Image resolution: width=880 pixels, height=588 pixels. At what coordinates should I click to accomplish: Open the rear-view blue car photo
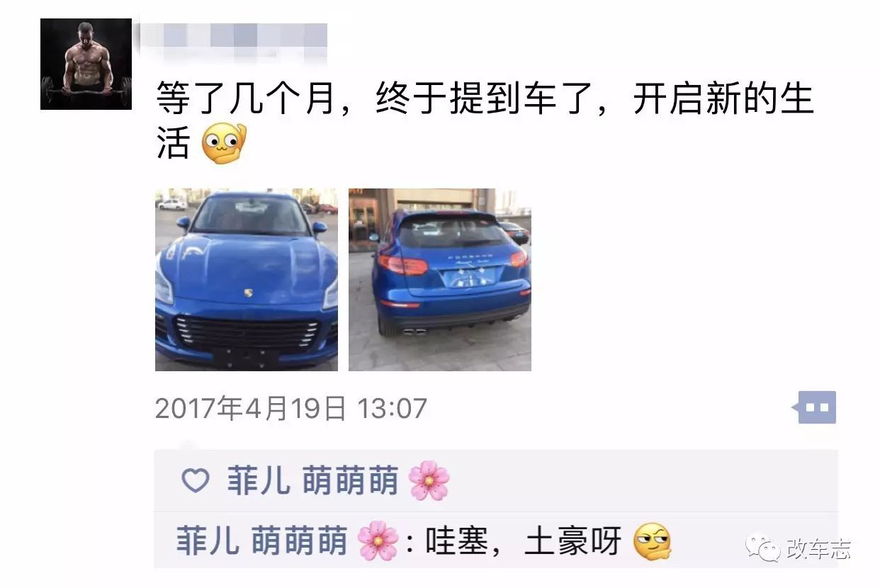pos(440,279)
